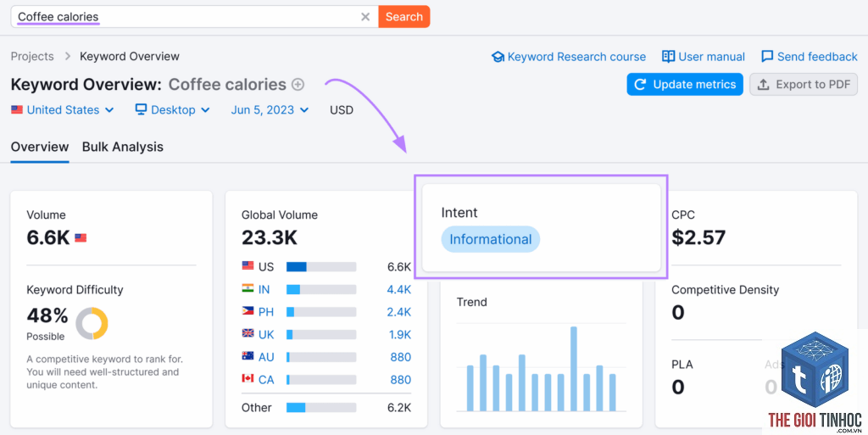Click the Keyword Difficulty donut chart

(92, 323)
